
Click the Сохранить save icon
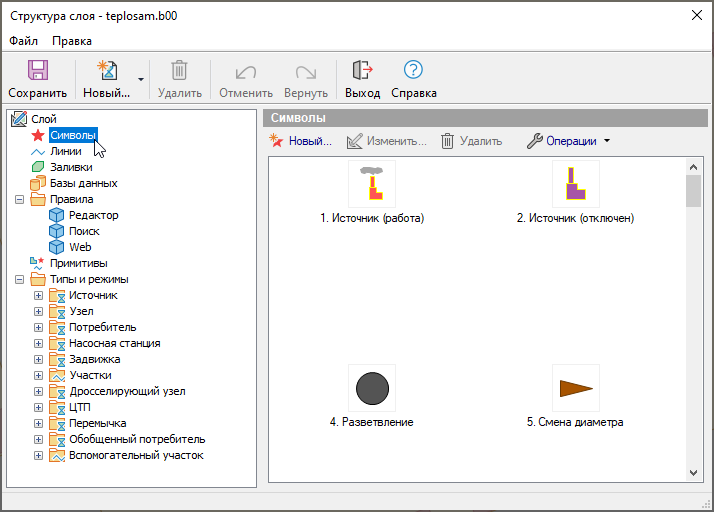37,71
